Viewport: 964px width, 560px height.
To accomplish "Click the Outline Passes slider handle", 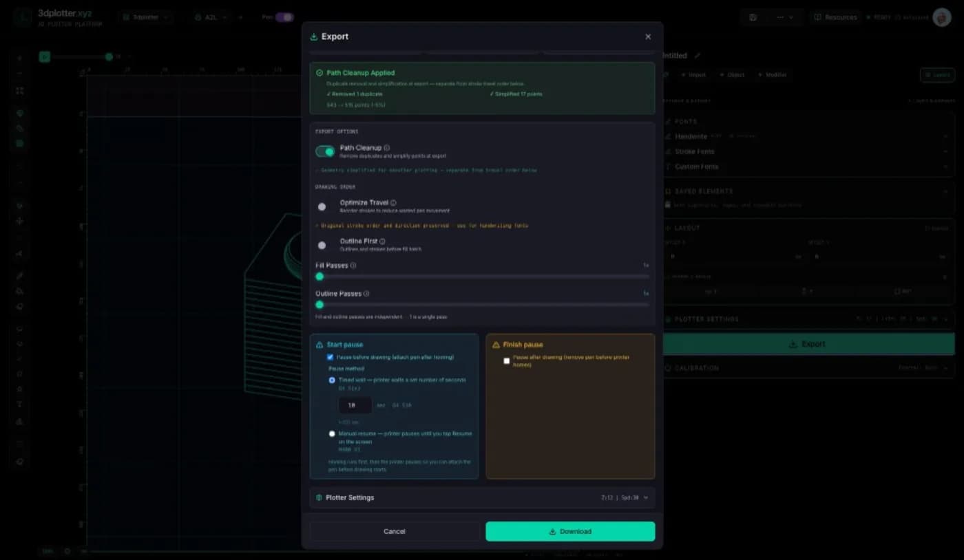I will (x=319, y=305).
